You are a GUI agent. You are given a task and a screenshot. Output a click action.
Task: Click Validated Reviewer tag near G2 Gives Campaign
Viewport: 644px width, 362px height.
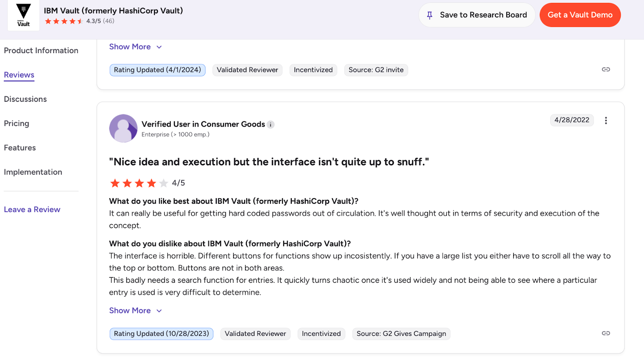click(x=256, y=334)
